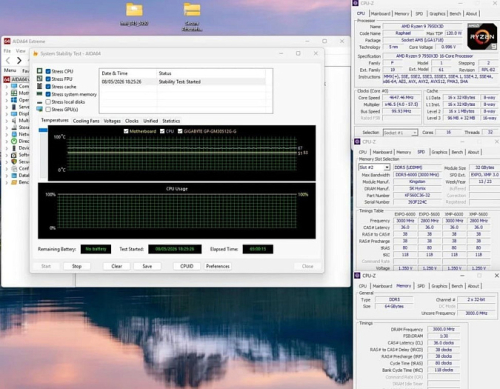The height and width of the screenshot is (389, 500).
Task: Enable the Stress GPU(s) checkbox
Action: 48,109
